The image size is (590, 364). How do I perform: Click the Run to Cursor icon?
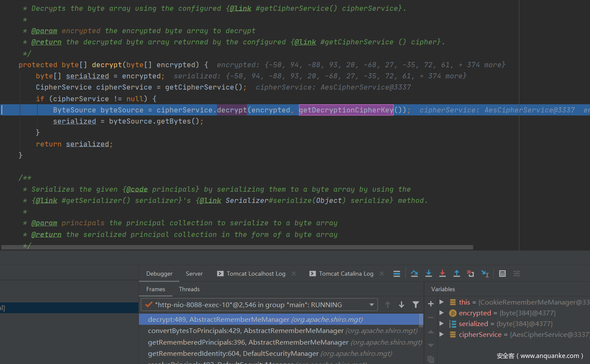tap(485, 274)
